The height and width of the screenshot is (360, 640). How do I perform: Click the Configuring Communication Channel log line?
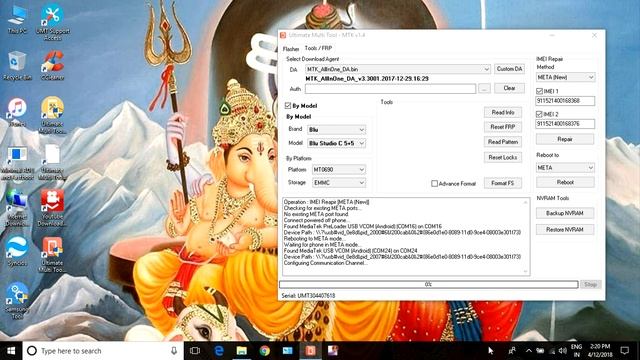tap(326, 263)
